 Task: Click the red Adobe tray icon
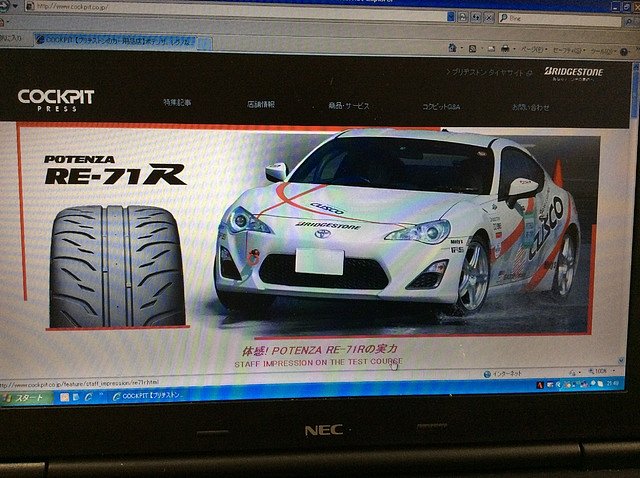click(x=540, y=385)
